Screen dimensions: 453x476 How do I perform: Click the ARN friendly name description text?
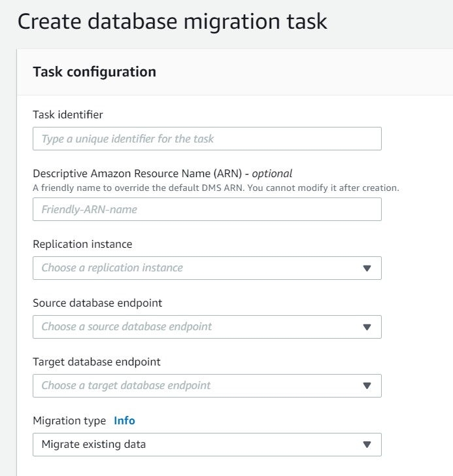pyautogui.click(x=216, y=188)
